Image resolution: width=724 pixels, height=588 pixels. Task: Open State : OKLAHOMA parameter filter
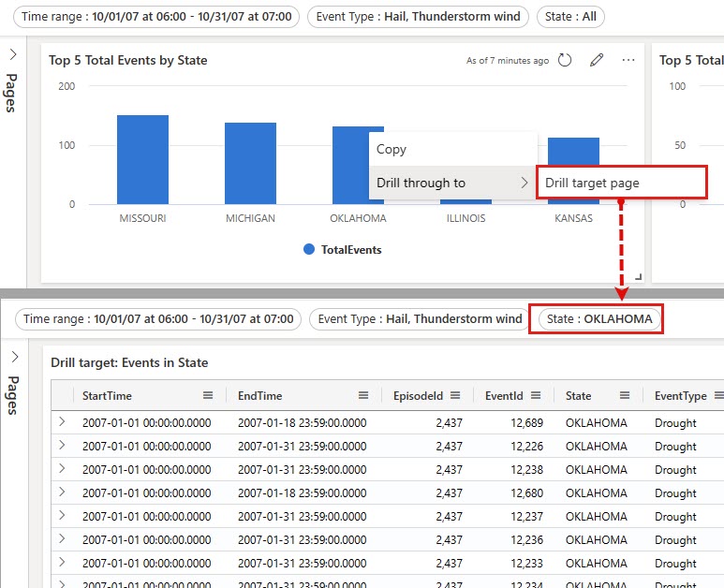599,319
